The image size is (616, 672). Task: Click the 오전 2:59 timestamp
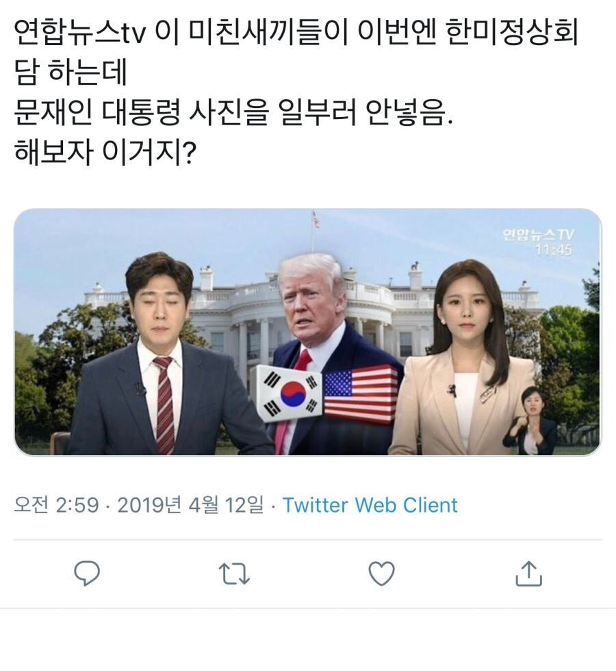56,505
